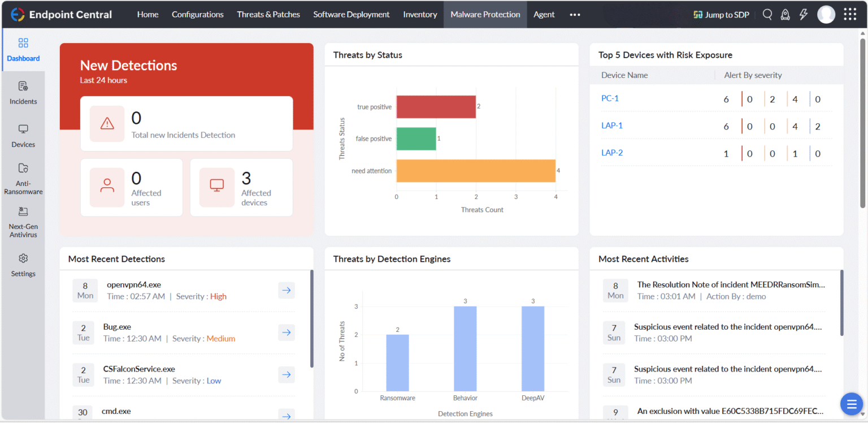Click the arrow button for CSFalconService.exe detection
The image size is (868, 423).
[287, 374]
